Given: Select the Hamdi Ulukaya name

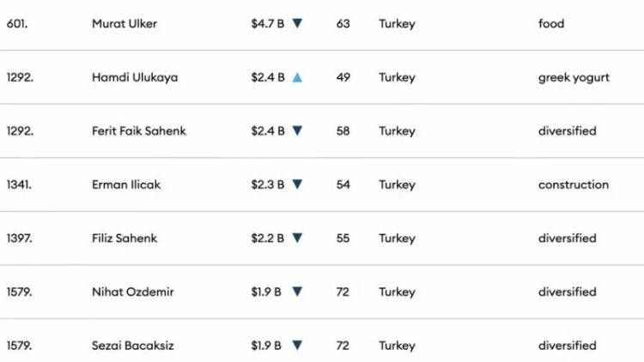Looking at the screenshot, I should 133,77.
